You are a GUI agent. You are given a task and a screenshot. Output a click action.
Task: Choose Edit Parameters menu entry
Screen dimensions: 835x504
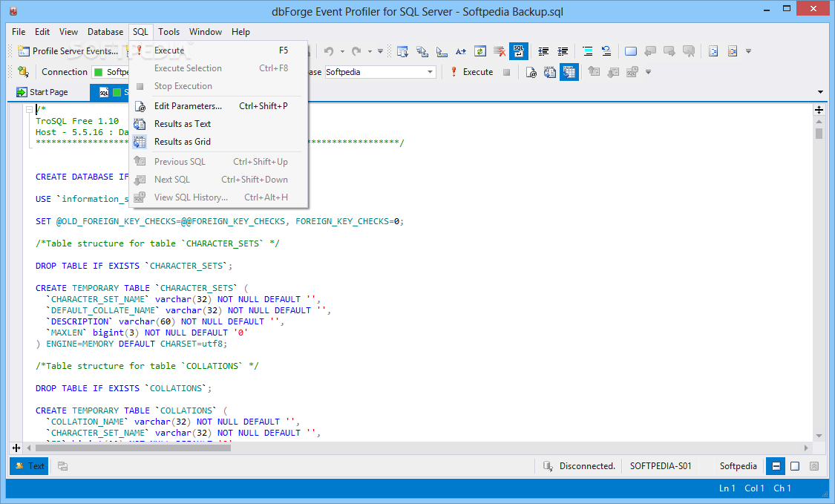click(218, 106)
